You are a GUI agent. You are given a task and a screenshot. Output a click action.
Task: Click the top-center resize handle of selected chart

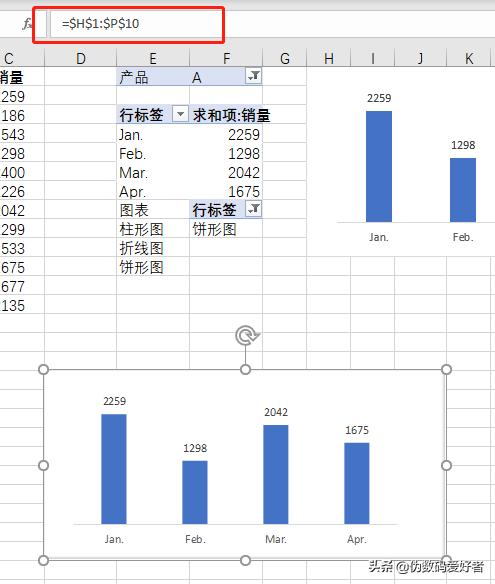pyautogui.click(x=245, y=369)
